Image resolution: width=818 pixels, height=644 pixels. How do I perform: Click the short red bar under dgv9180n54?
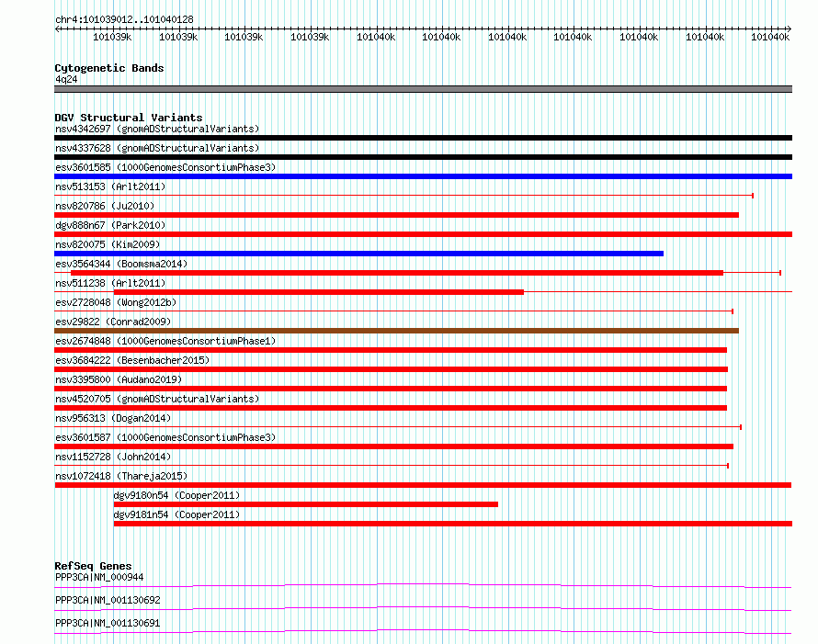tap(306, 504)
